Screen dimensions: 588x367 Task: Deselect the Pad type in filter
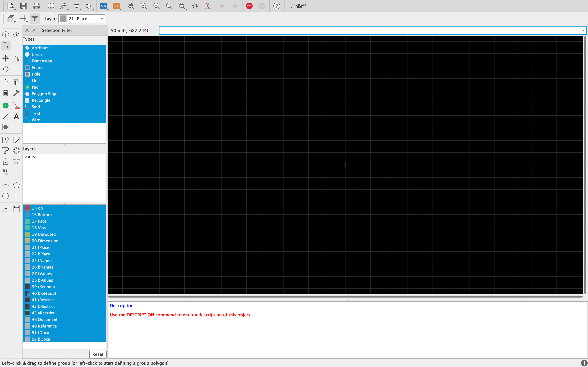35,87
